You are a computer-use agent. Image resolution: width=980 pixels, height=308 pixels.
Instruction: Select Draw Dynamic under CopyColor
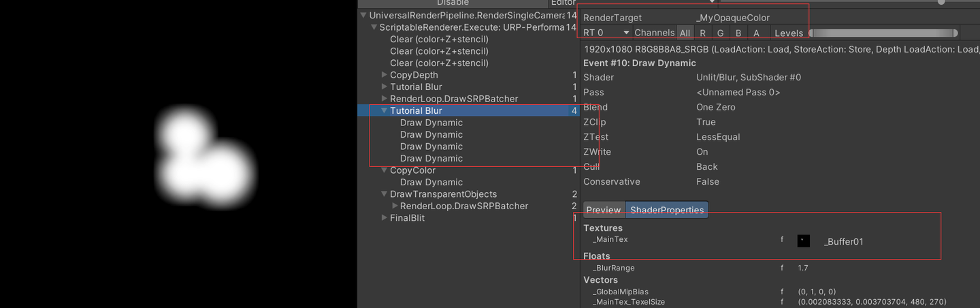(x=431, y=182)
